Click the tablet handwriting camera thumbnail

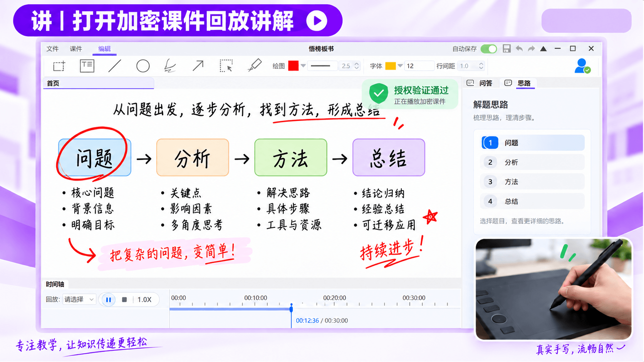[x=553, y=289]
